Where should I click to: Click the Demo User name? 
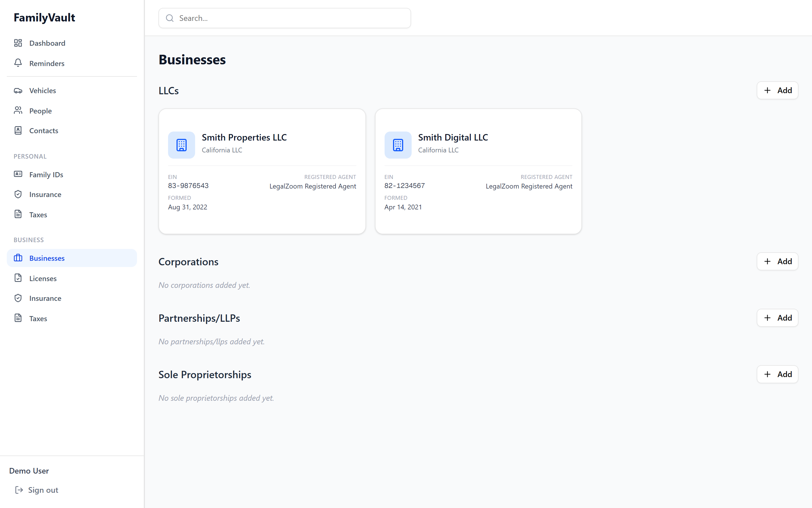(29, 471)
